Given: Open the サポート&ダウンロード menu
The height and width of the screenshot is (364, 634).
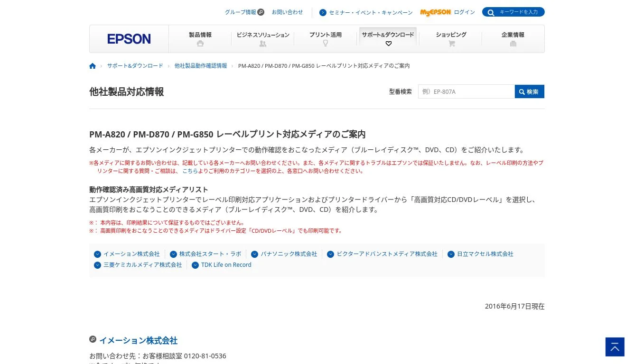Looking at the screenshot, I should [388, 39].
